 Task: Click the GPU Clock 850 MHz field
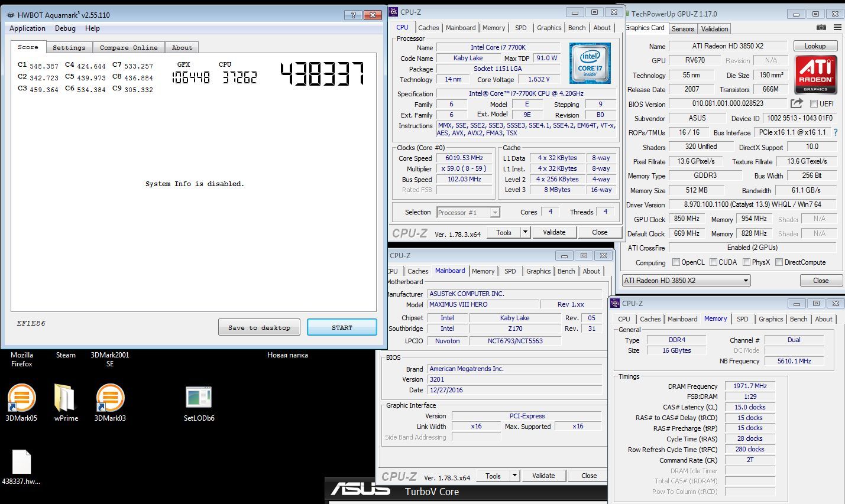[687, 219]
